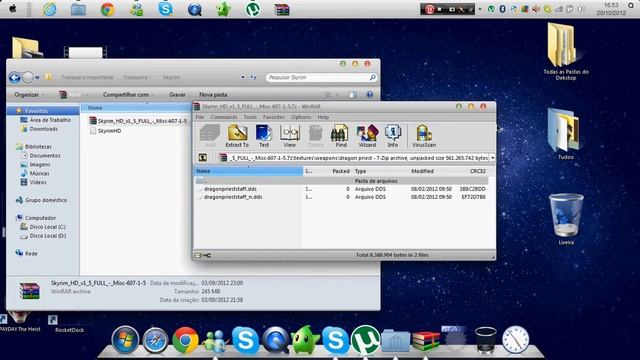
Task: Open Todas as Pastas do Desktop folder
Action: (x=565, y=52)
